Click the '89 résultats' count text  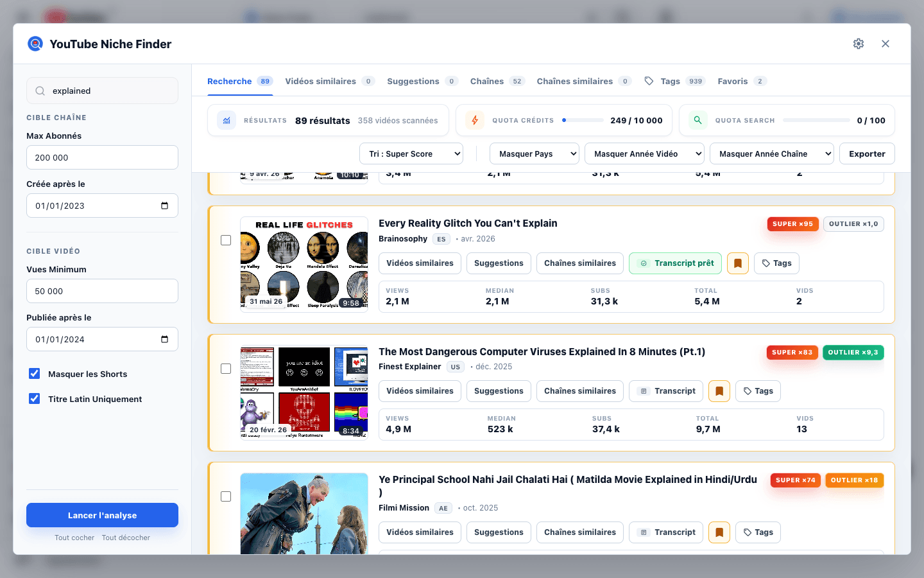[323, 121]
